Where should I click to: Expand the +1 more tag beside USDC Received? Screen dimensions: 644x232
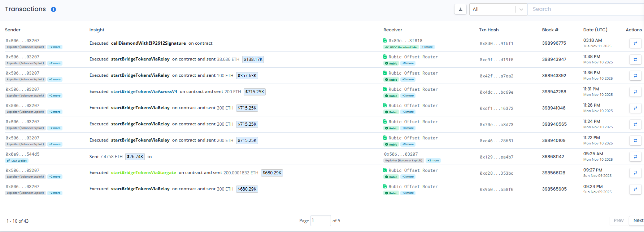pos(427,47)
